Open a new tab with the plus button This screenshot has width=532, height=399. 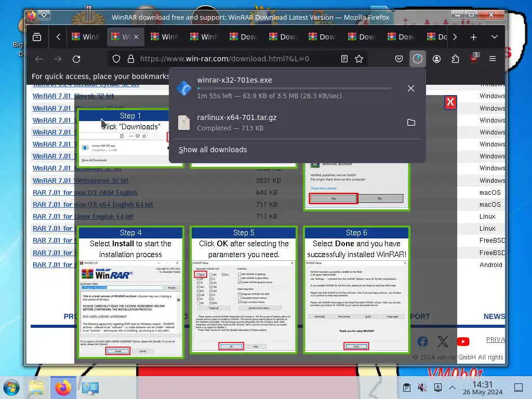pos(473,37)
